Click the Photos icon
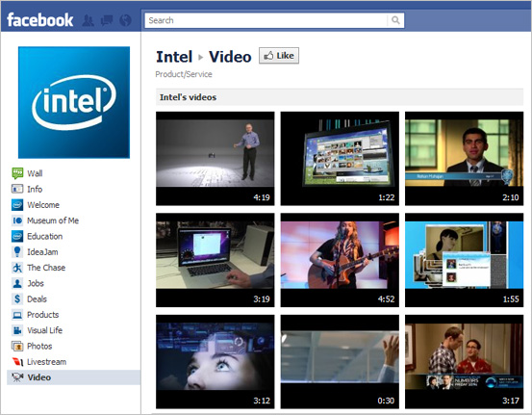Image resolution: width=532 pixels, height=415 pixels. point(17,346)
